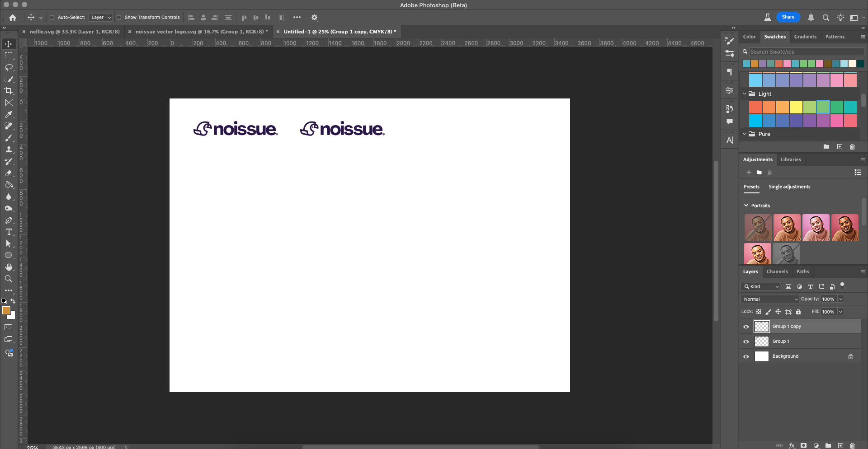Screen dimensions: 868x449
Task: Select the Frame tool
Action: pyautogui.click(x=9, y=103)
